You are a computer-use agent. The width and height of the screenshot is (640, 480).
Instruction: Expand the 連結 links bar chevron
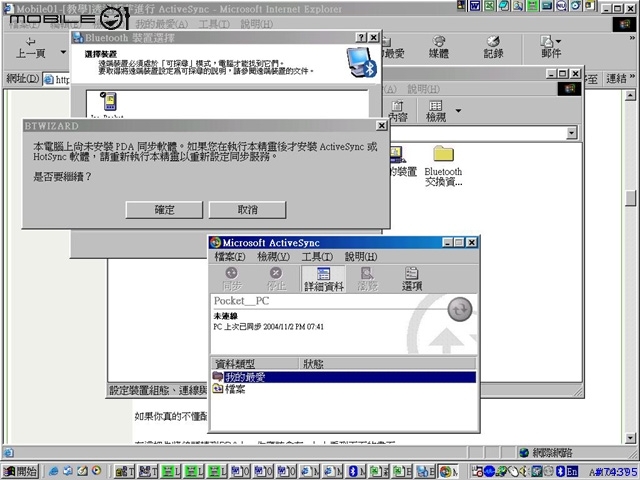click(x=632, y=76)
